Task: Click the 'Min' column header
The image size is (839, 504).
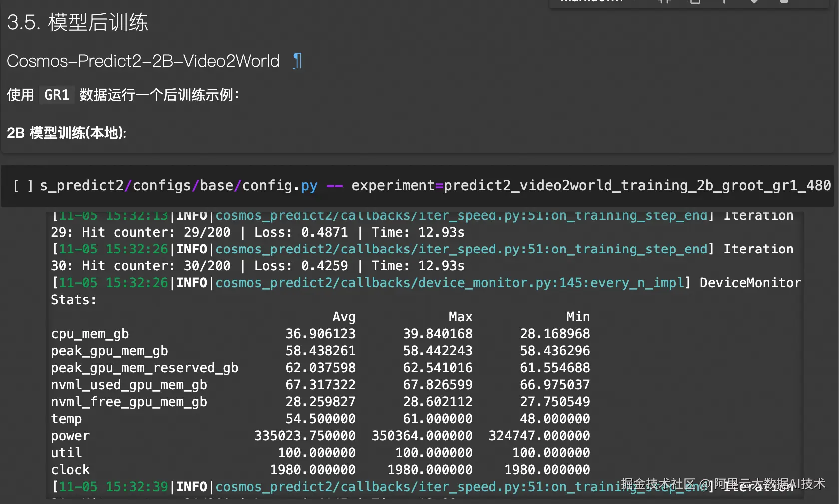Action: click(578, 317)
